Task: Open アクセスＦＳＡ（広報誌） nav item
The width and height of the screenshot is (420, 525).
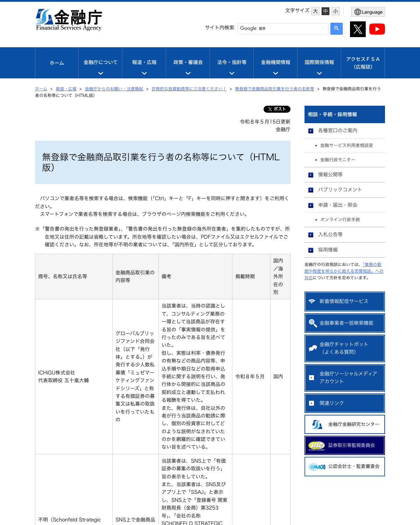Action: tap(363, 63)
